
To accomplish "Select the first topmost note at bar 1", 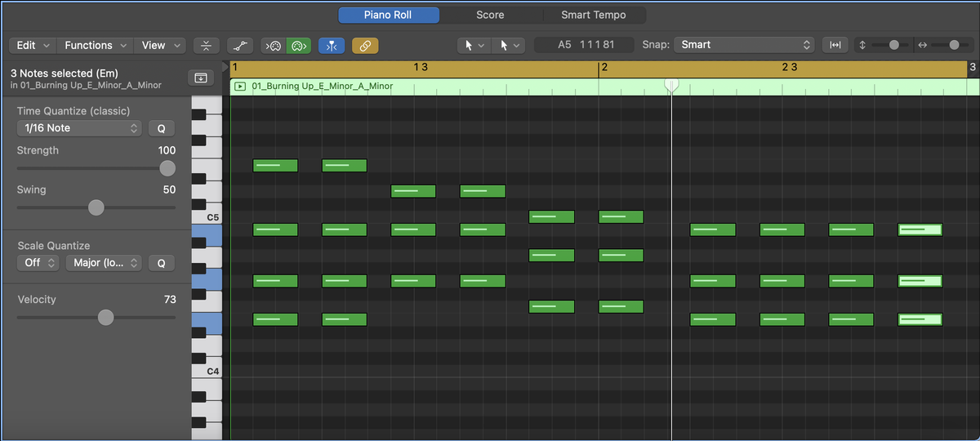I will (x=275, y=166).
